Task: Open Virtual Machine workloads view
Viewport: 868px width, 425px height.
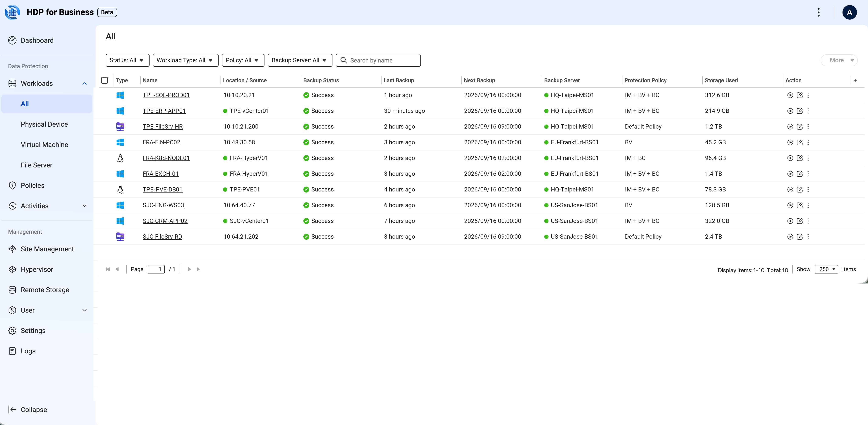Action: tap(44, 144)
